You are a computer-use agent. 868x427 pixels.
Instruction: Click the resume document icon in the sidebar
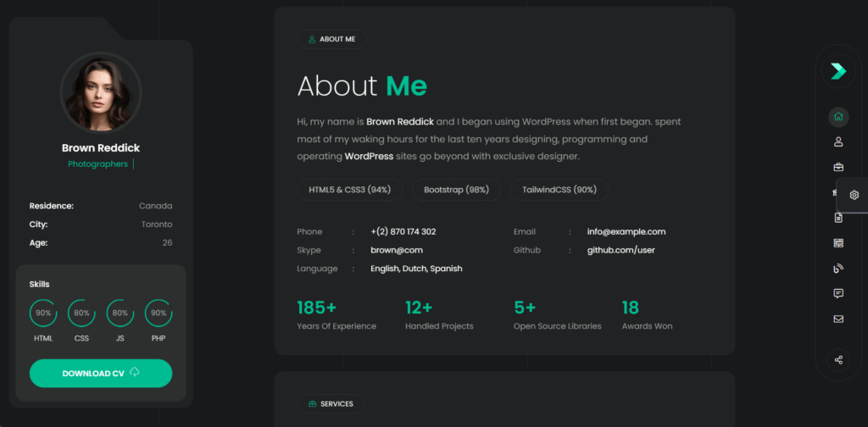click(838, 218)
